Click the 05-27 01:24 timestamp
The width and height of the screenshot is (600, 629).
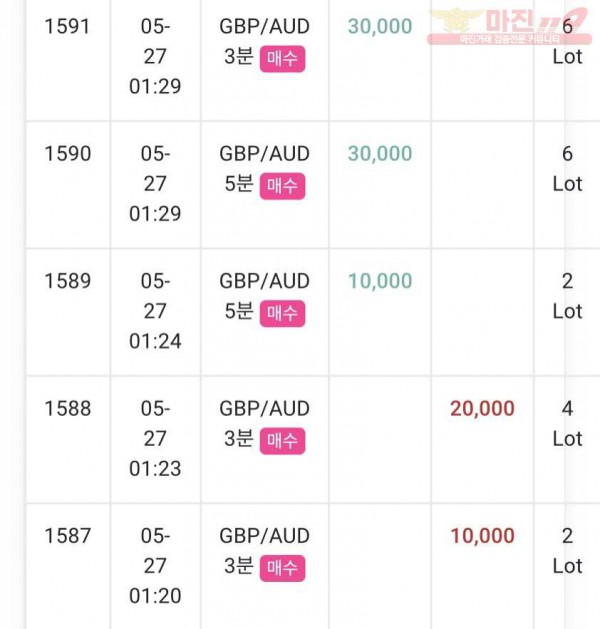pyautogui.click(x=155, y=311)
